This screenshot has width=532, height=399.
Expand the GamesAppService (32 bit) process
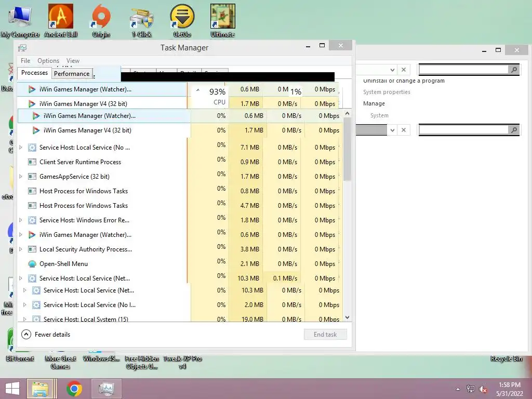pos(21,177)
